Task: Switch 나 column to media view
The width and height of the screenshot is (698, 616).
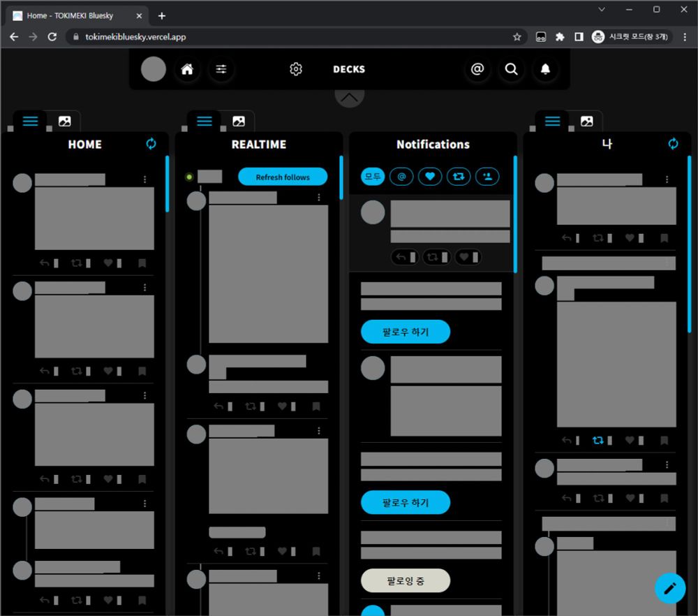Action: coord(587,121)
